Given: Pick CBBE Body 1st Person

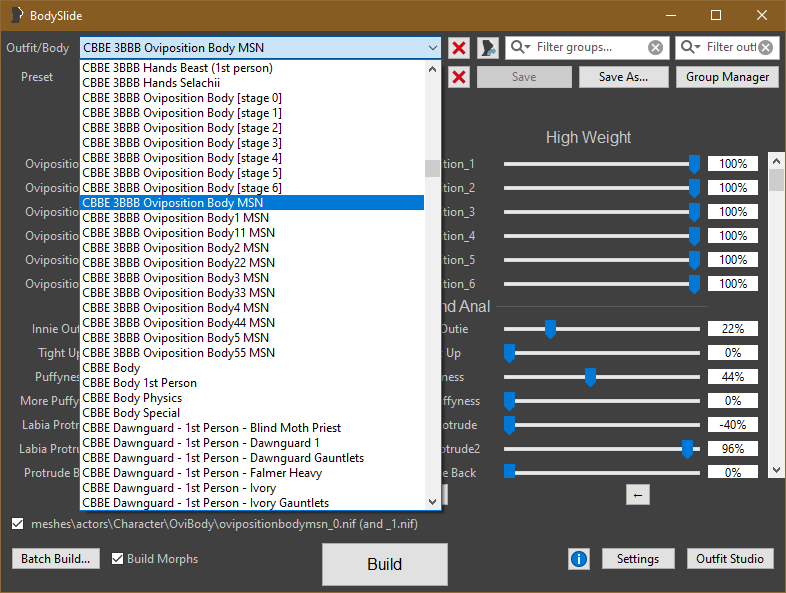Looking at the screenshot, I should coord(252,383).
